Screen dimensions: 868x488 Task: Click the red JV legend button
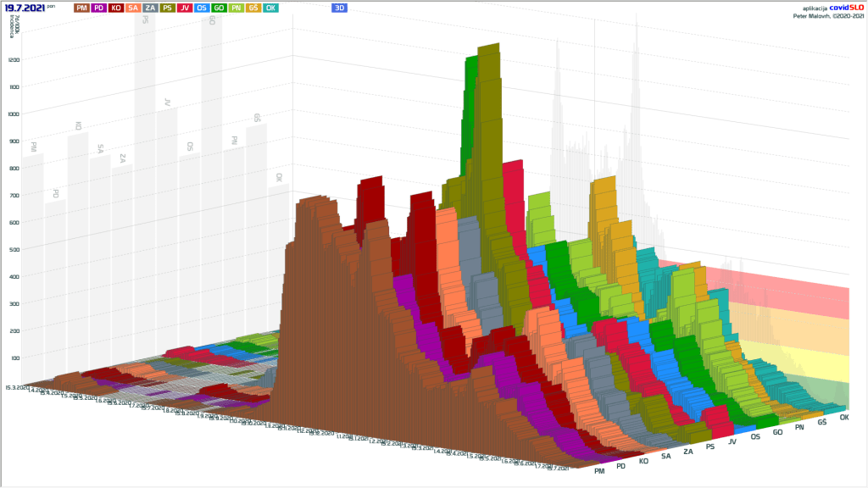tap(185, 8)
